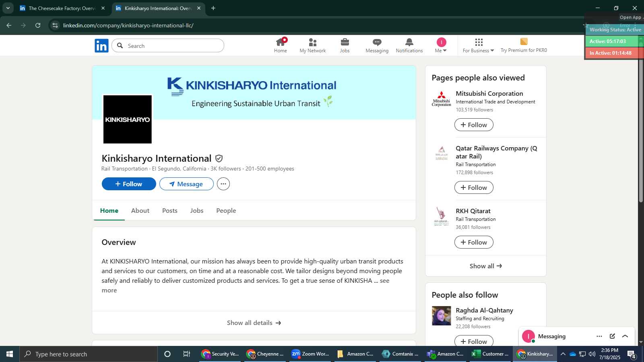Follow RKH Qitarat

coord(474,242)
